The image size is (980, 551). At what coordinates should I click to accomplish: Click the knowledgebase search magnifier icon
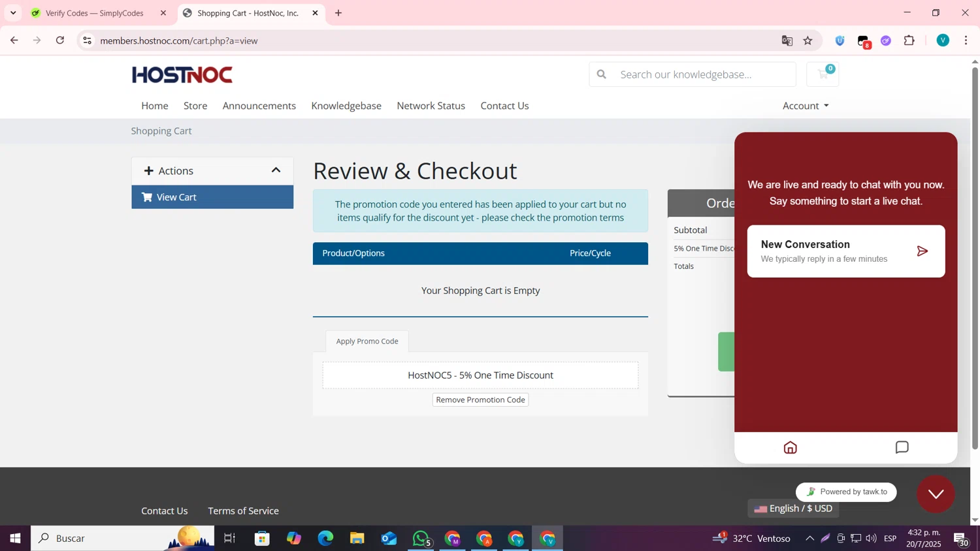coord(602,74)
